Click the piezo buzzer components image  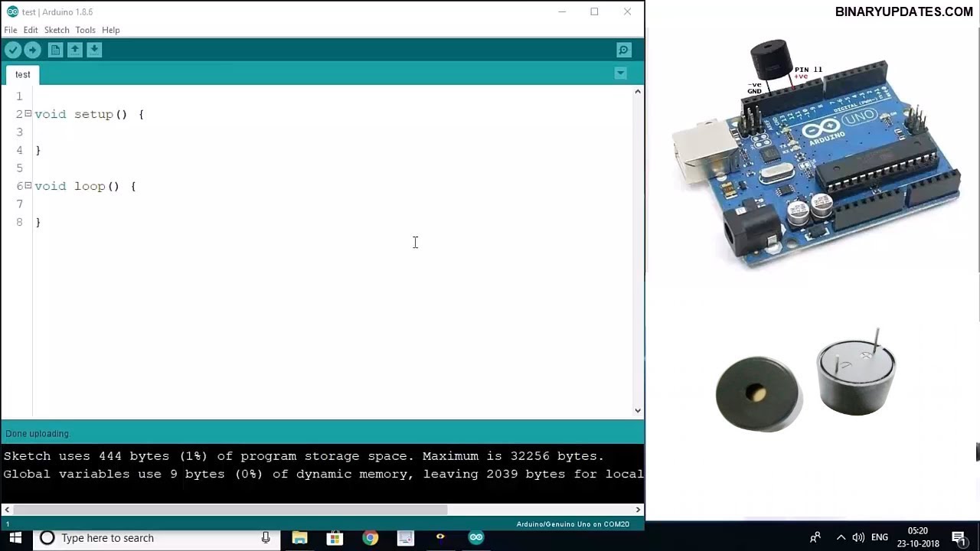tap(805, 380)
